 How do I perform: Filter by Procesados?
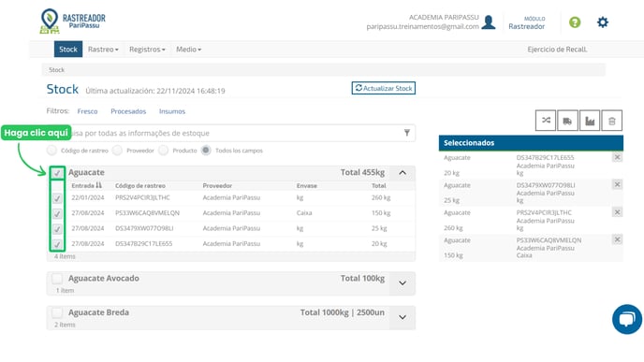[x=128, y=111]
